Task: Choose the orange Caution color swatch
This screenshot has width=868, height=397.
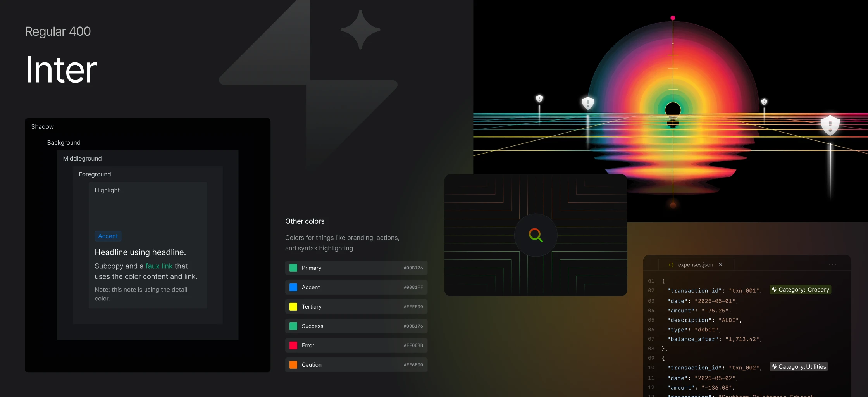Action: (293, 365)
